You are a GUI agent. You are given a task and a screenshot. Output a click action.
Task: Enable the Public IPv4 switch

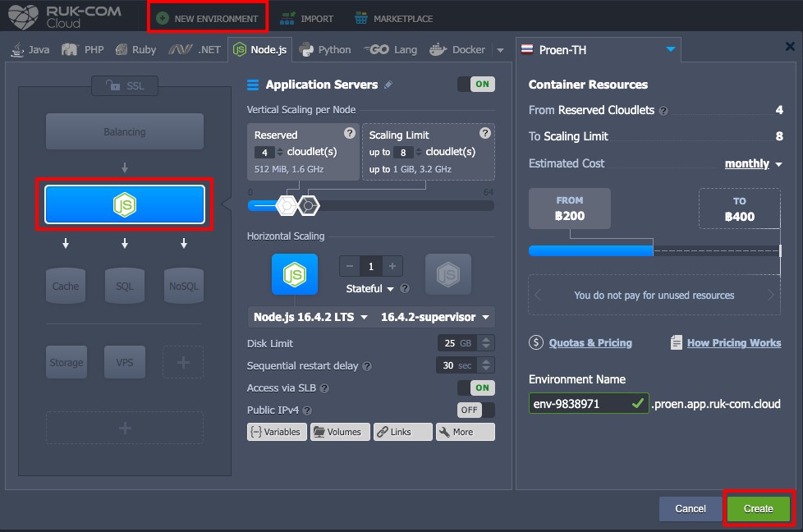[476, 410]
